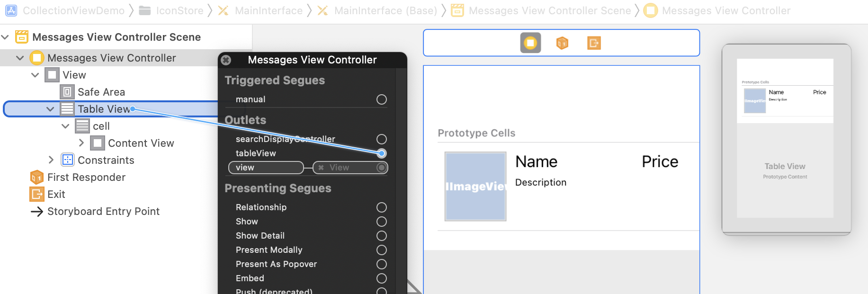
Task: Disconnect the view outlet using its x button
Action: click(x=321, y=168)
